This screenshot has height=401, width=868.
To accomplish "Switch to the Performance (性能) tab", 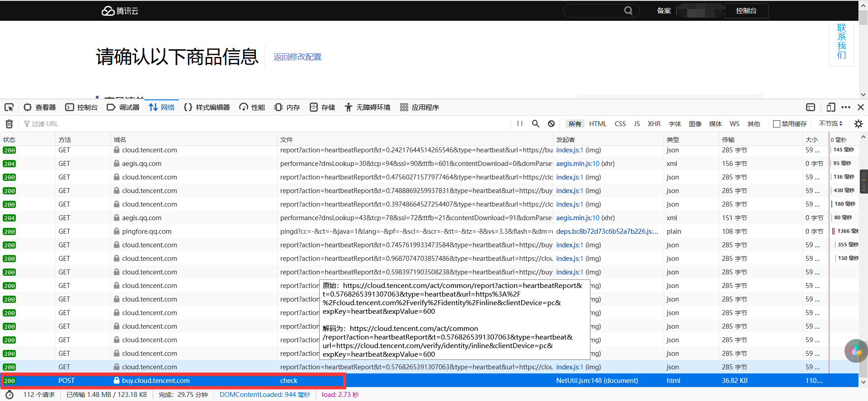I will click(252, 107).
